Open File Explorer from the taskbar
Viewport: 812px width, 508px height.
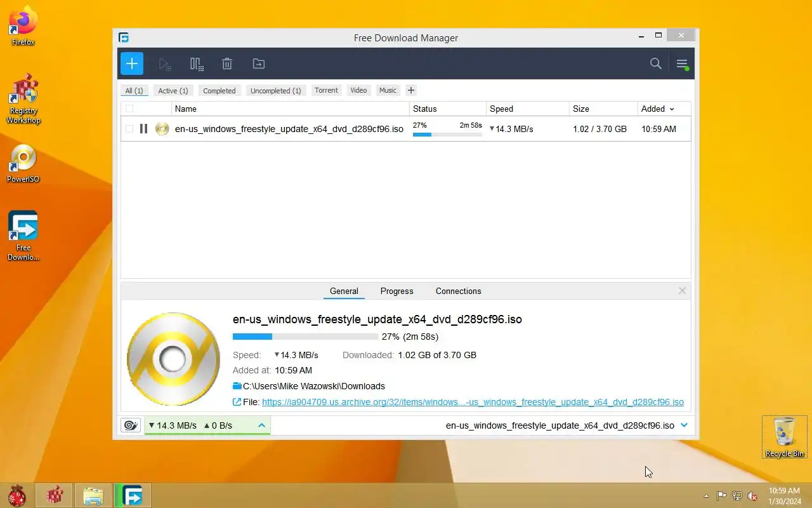pyautogui.click(x=93, y=495)
